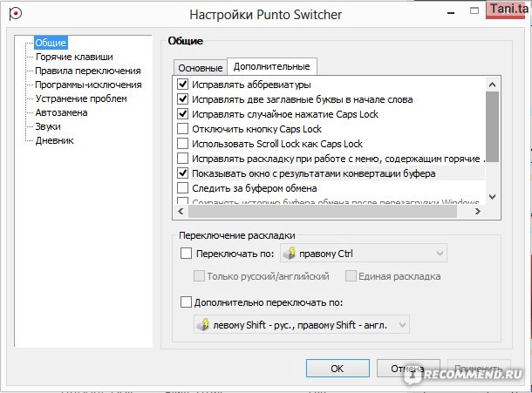Toggle Исправлять аббревиатуры checkbox
Screen dimensions: 532x393
point(182,85)
